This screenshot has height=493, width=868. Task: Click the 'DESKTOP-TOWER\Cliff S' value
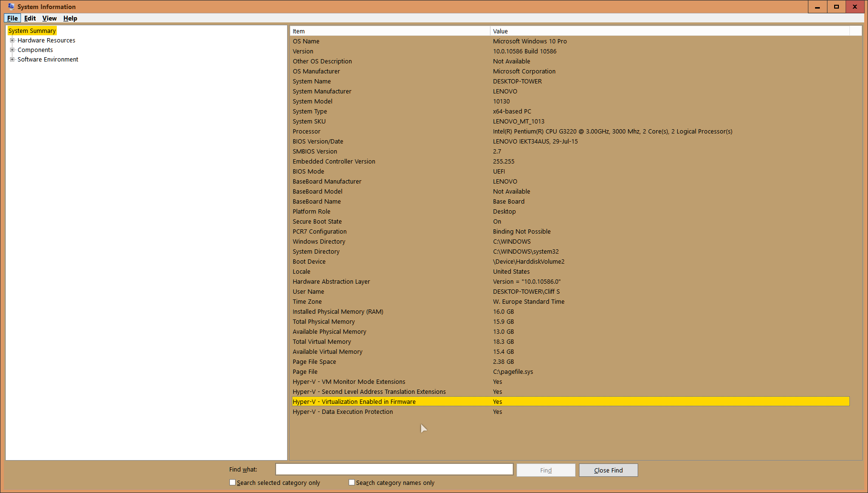point(527,291)
